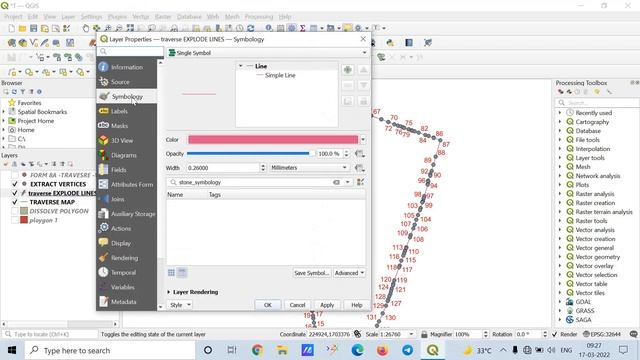640x360 pixels.
Task: Select the Pan Map hand tool
Action: (85, 28)
